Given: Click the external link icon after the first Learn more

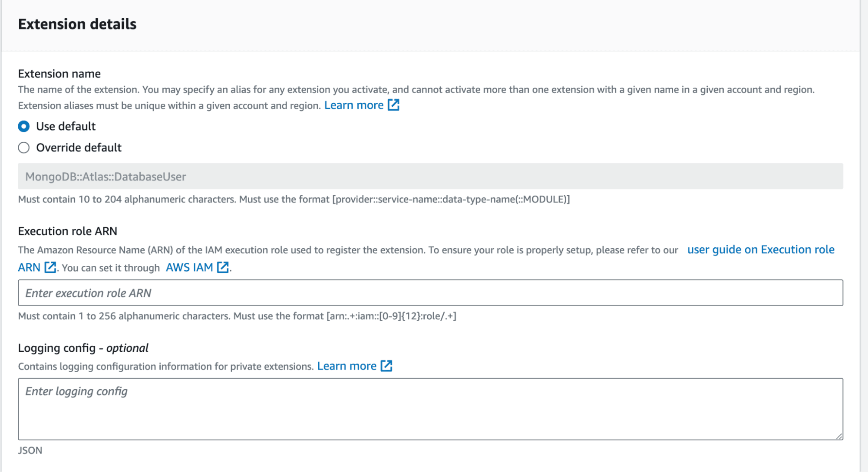Looking at the screenshot, I should [393, 105].
